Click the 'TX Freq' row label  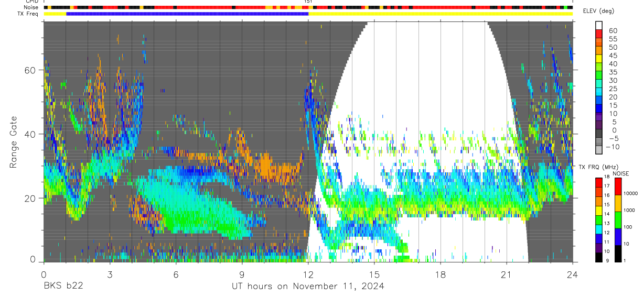[x=29, y=14]
